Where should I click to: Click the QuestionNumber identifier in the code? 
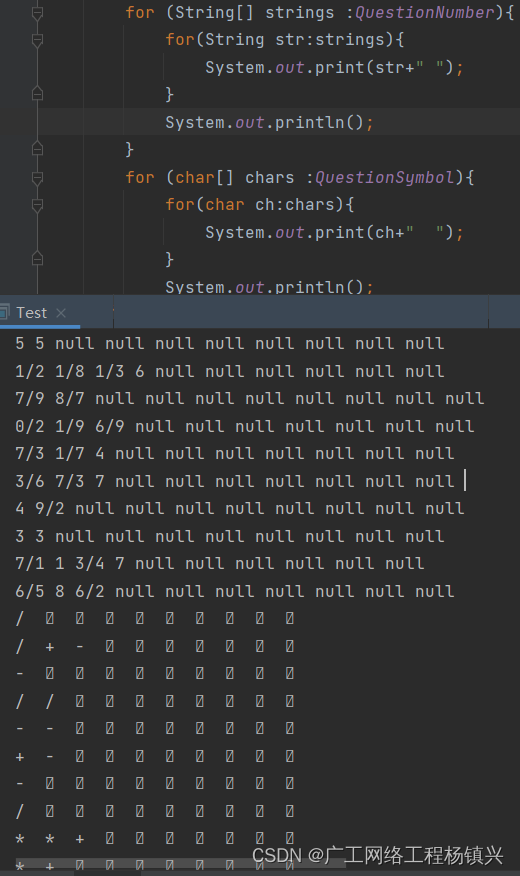(425, 12)
